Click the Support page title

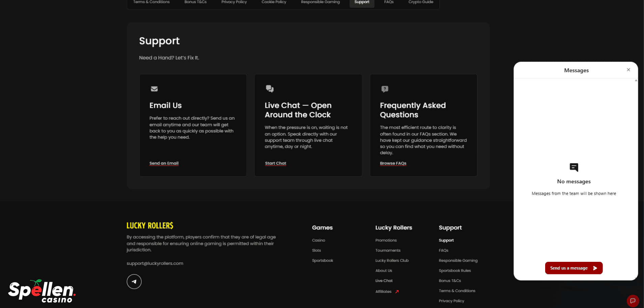point(159,41)
